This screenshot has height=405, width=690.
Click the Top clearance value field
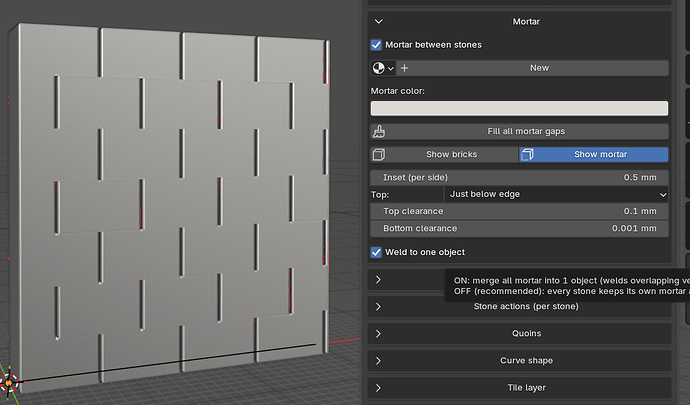coord(519,211)
